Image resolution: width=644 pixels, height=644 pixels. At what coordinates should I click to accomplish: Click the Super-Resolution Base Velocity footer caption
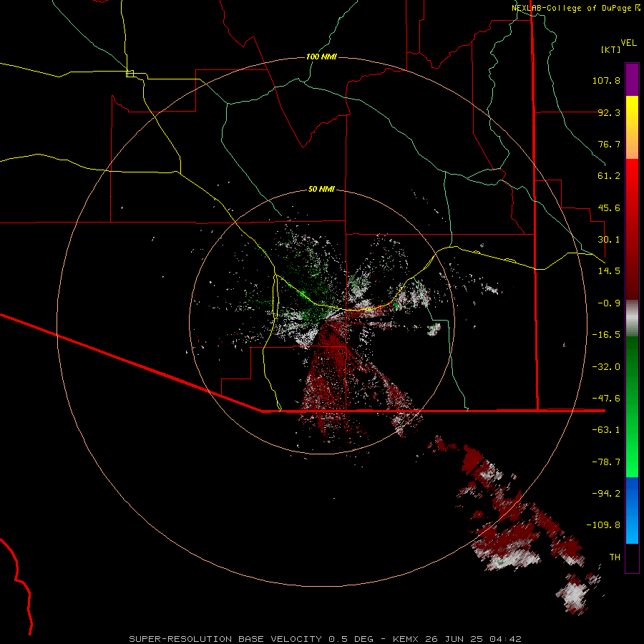(326, 639)
